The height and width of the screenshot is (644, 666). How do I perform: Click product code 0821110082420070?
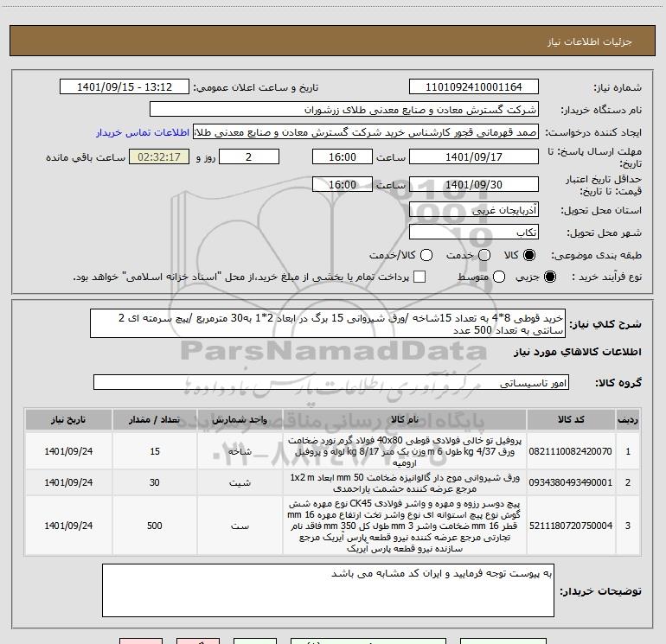coord(571,451)
